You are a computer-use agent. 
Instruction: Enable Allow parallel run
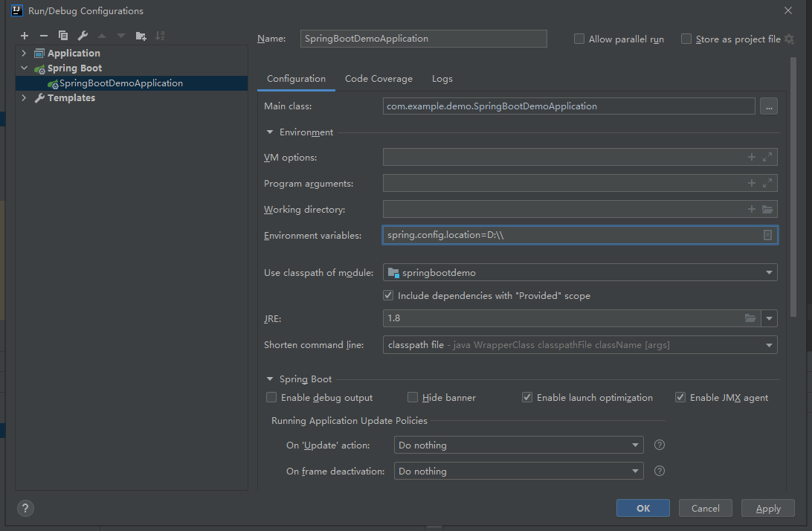[579, 39]
